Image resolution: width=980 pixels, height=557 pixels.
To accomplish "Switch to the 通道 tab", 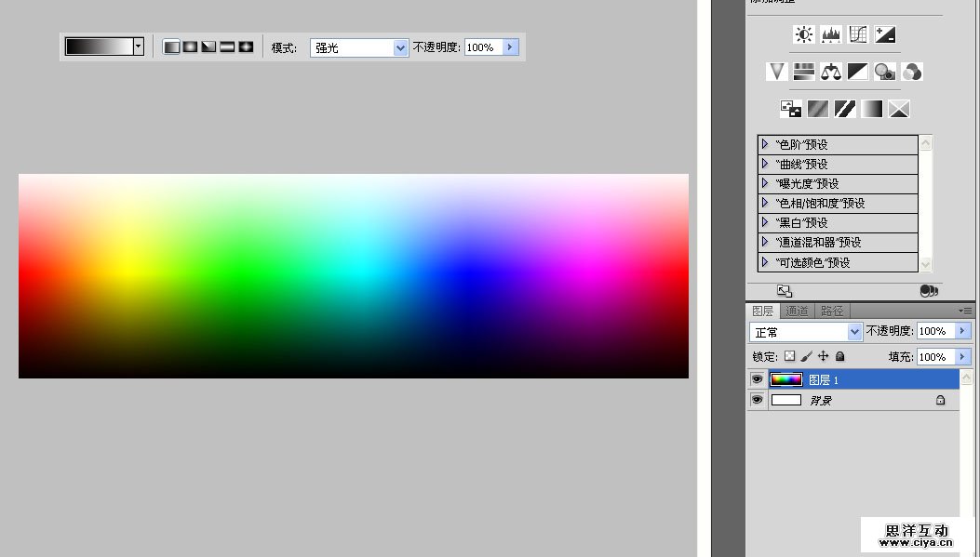I will pos(797,312).
